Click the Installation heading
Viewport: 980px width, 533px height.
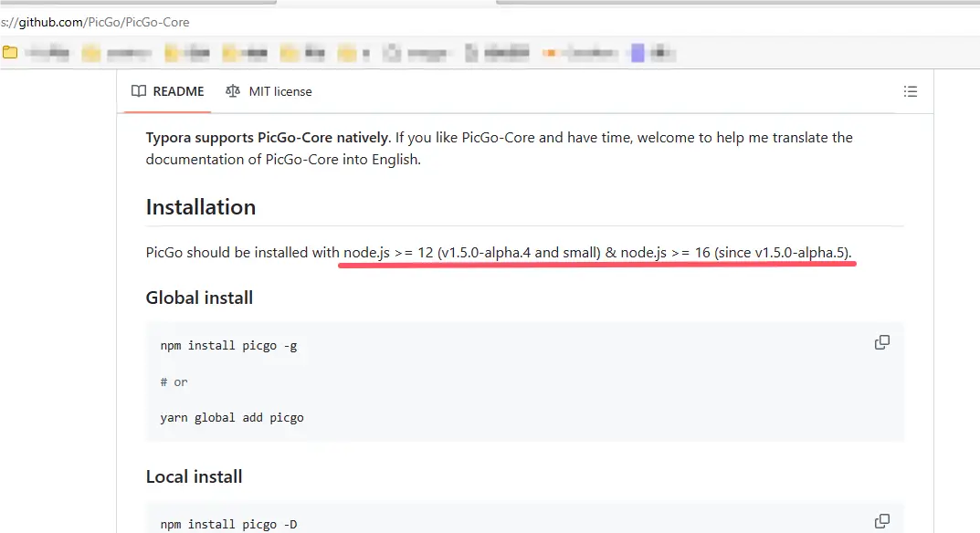coord(201,207)
